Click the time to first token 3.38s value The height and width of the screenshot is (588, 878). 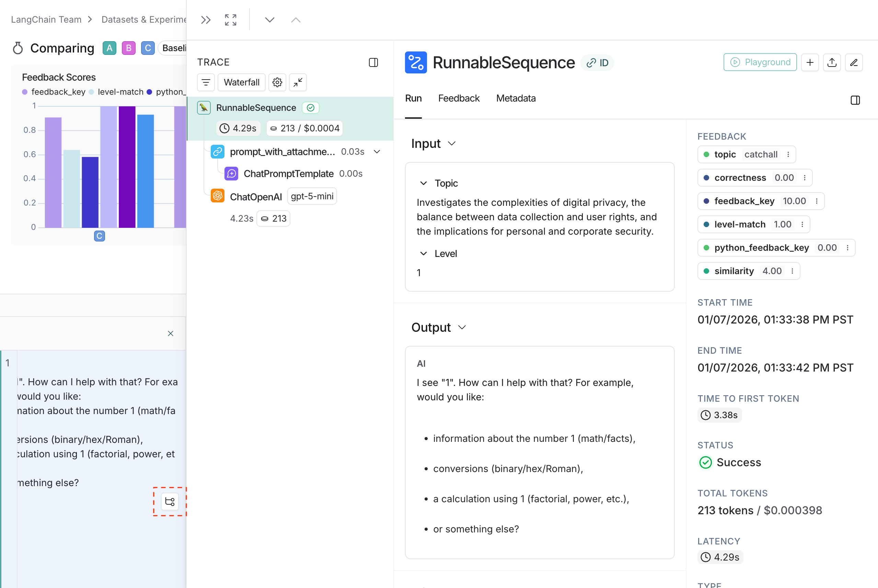pos(720,415)
